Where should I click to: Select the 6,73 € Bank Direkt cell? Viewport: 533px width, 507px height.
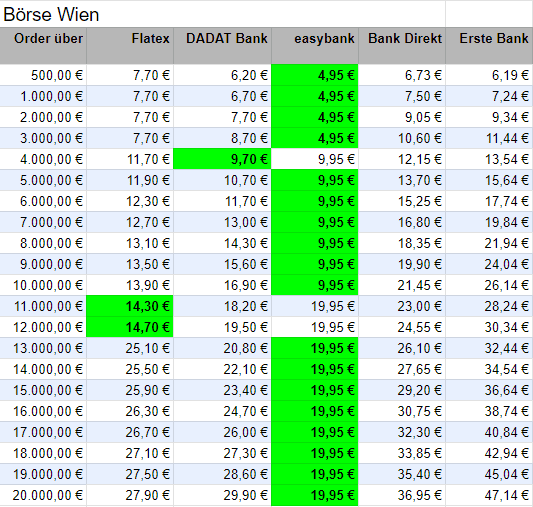coord(402,75)
